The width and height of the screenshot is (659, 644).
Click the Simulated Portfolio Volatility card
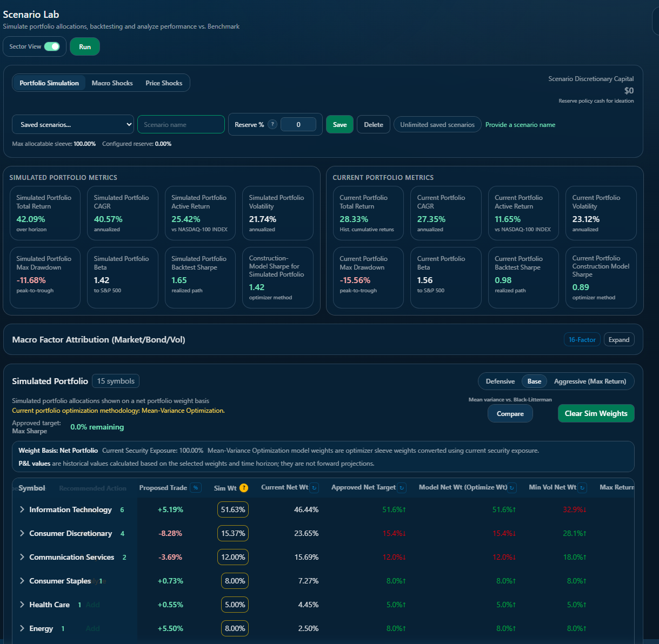coord(278,213)
